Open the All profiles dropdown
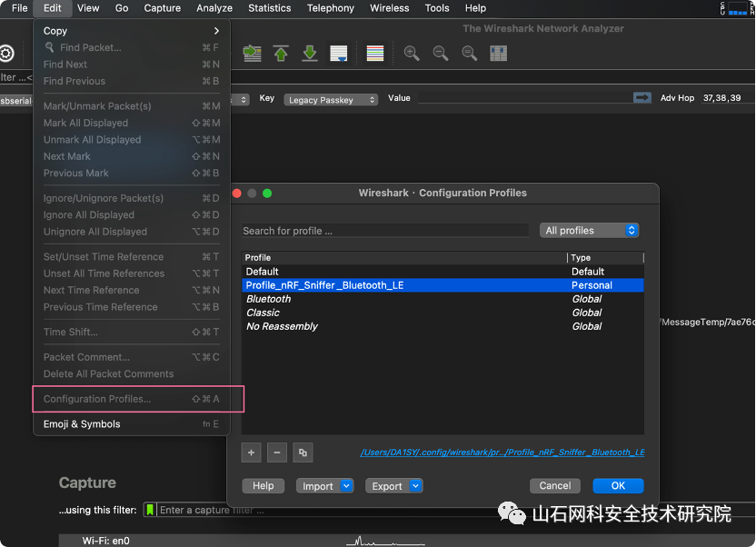Viewport: 756px width, 547px height. tap(589, 231)
